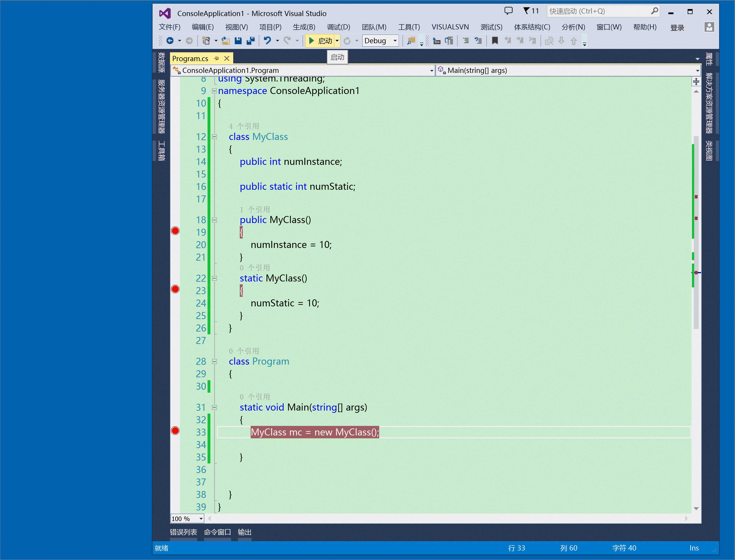Viewport: 735px width, 560px height.
Task: Open notifications flag showing 11
Action: (531, 11)
